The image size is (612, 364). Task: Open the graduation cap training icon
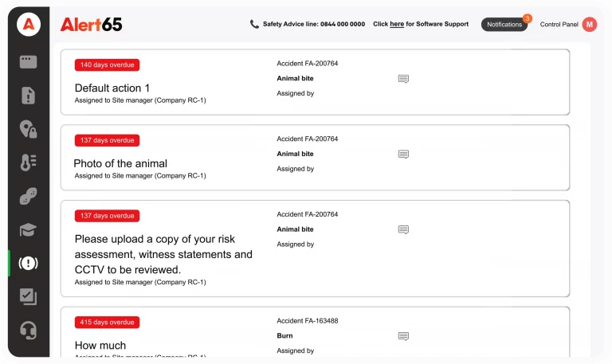point(29,230)
